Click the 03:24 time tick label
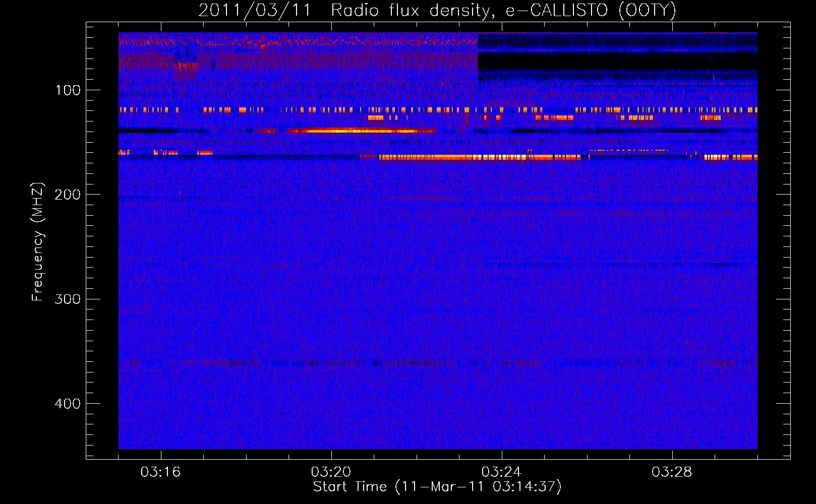The height and width of the screenshot is (504, 816). [501, 472]
